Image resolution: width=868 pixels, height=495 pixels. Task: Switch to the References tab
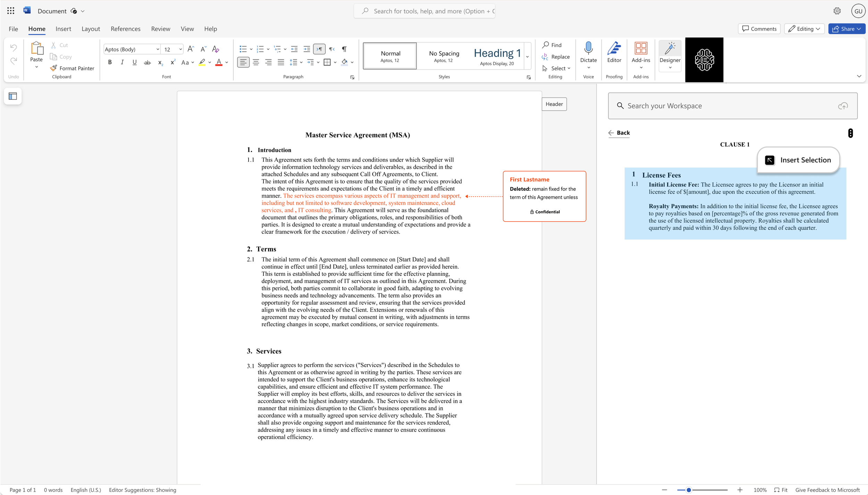[125, 29]
